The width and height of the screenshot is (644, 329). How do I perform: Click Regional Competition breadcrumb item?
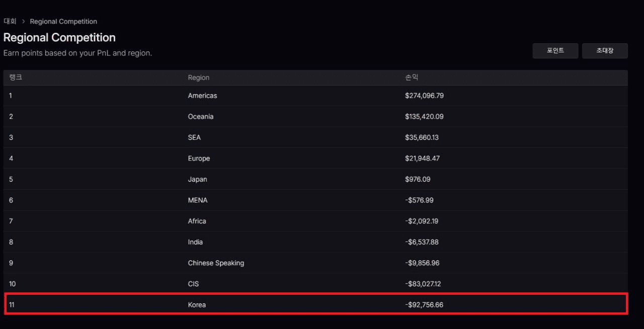[x=63, y=22]
